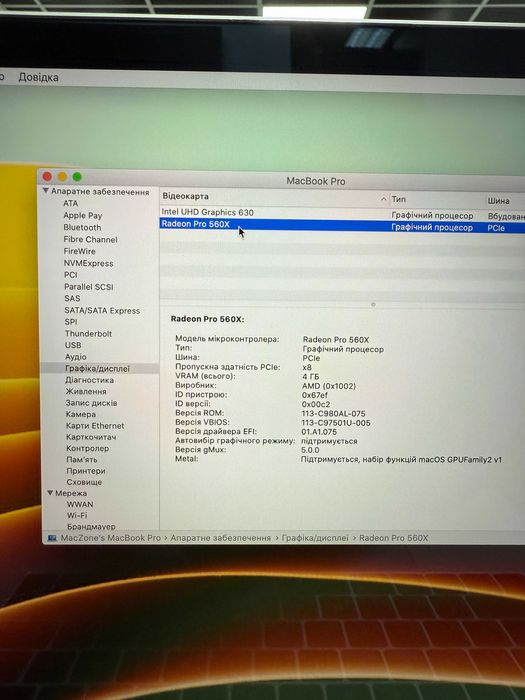Viewport: 525px width, 700px height.
Task: Click the computer icon in the path bar
Action: coord(52,538)
